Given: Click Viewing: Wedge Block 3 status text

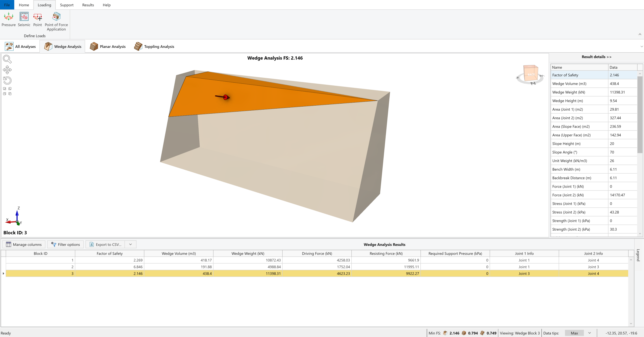Looking at the screenshot, I should pyautogui.click(x=520, y=333).
